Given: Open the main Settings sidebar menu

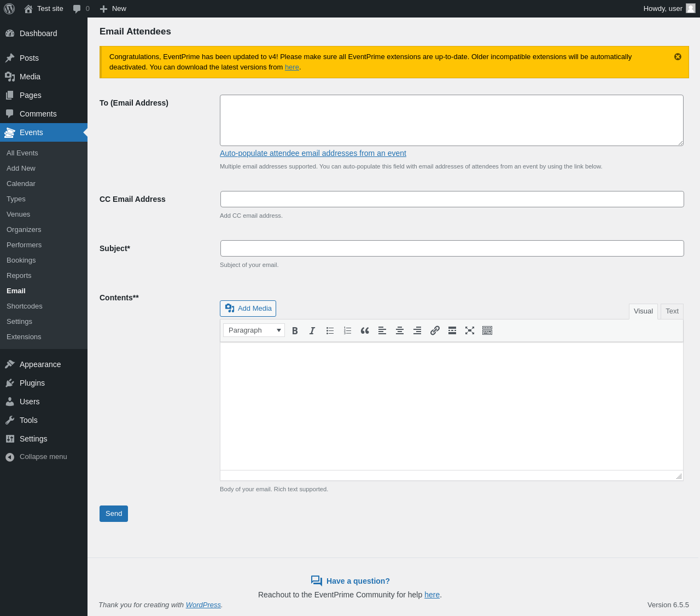Looking at the screenshot, I should 44,439.
